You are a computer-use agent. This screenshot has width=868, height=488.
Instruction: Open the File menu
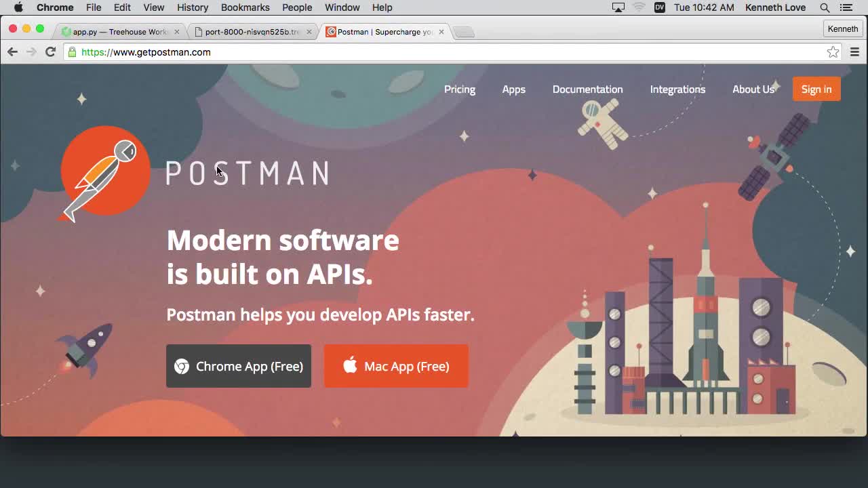94,7
